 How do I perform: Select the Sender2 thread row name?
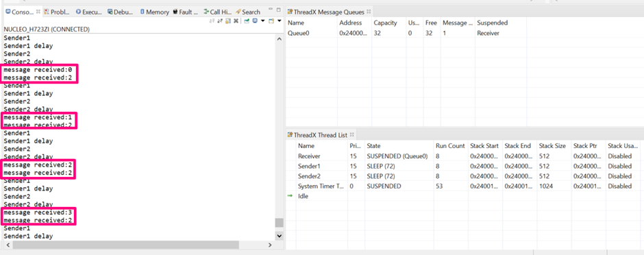309,176
